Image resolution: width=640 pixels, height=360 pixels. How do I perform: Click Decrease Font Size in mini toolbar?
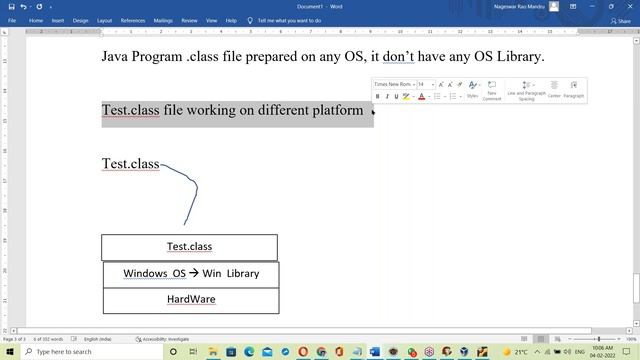[450, 84]
